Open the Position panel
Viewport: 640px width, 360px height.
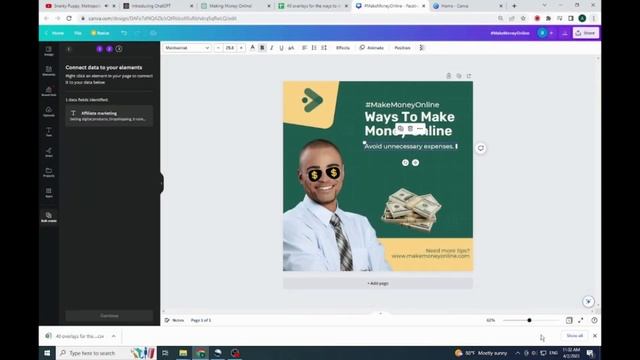pyautogui.click(x=402, y=48)
